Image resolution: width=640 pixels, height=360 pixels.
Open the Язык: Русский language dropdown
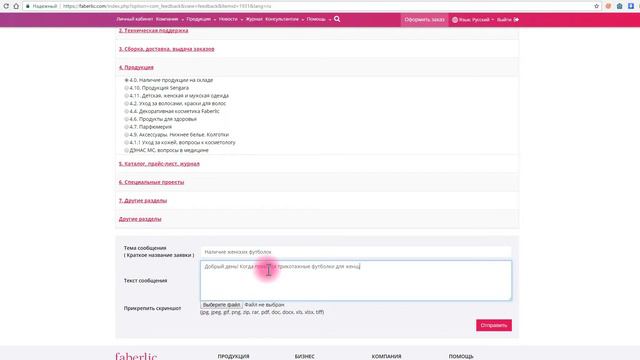473,20
